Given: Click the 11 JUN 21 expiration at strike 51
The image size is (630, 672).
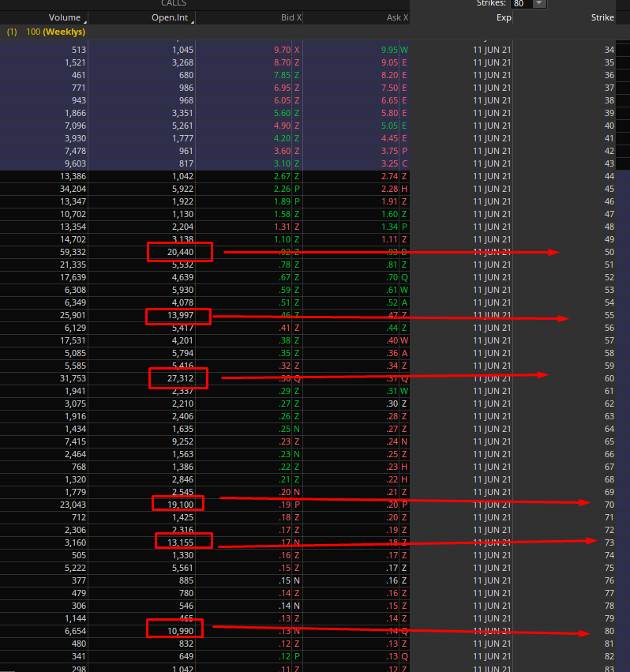Looking at the screenshot, I should coord(492,265).
